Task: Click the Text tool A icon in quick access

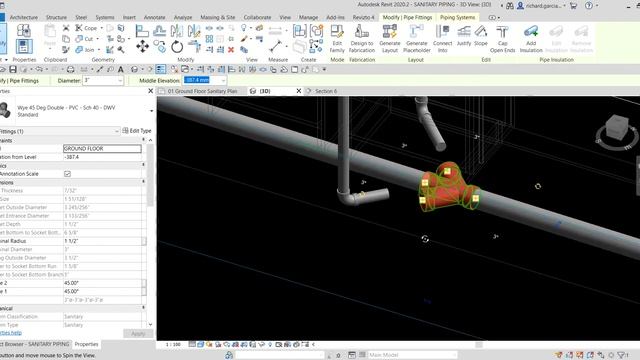Action: pyautogui.click(x=121, y=69)
